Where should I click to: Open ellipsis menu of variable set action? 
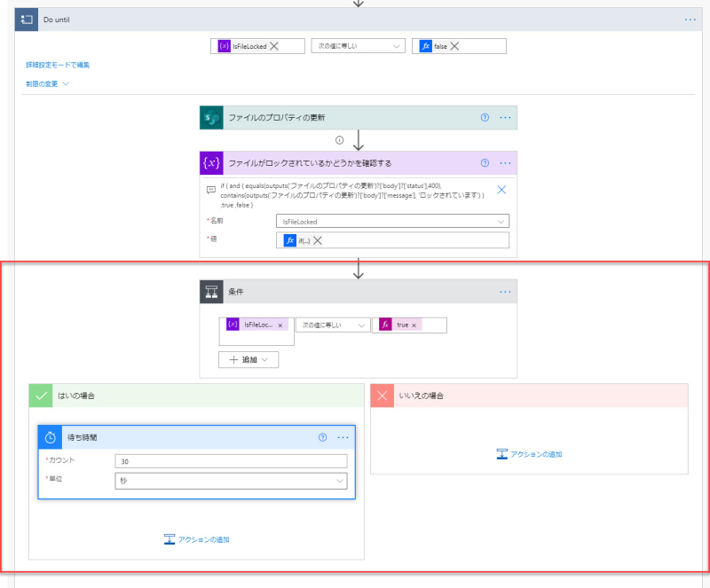pyautogui.click(x=505, y=163)
